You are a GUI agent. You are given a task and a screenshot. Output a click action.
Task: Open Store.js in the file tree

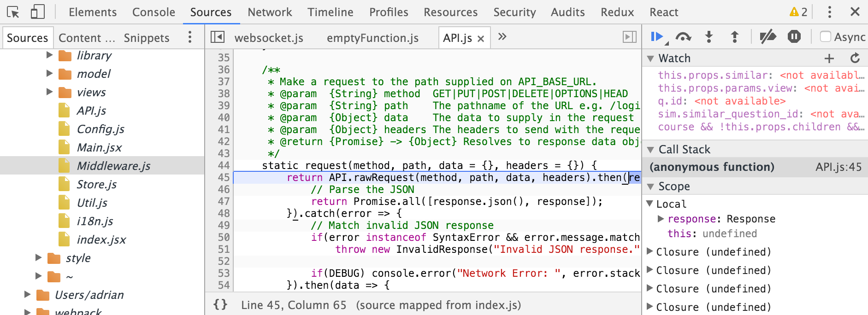tap(96, 184)
